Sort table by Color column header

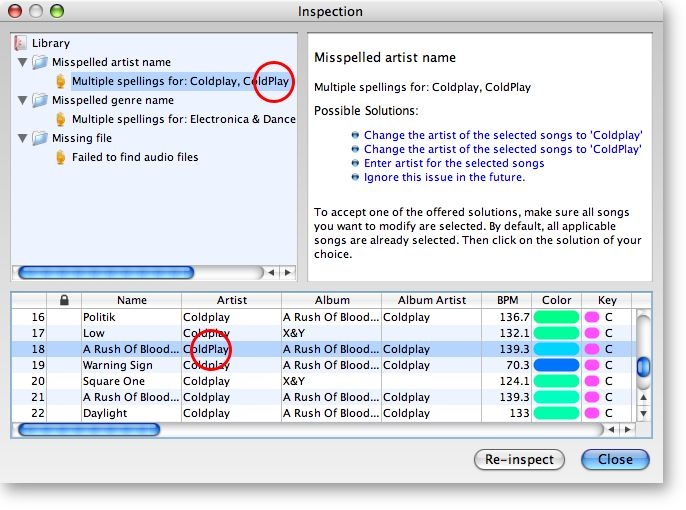click(x=556, y=300)
